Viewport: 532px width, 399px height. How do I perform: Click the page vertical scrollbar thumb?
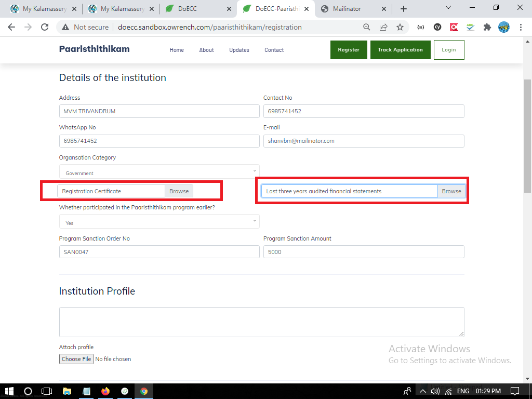coord(527,135)
